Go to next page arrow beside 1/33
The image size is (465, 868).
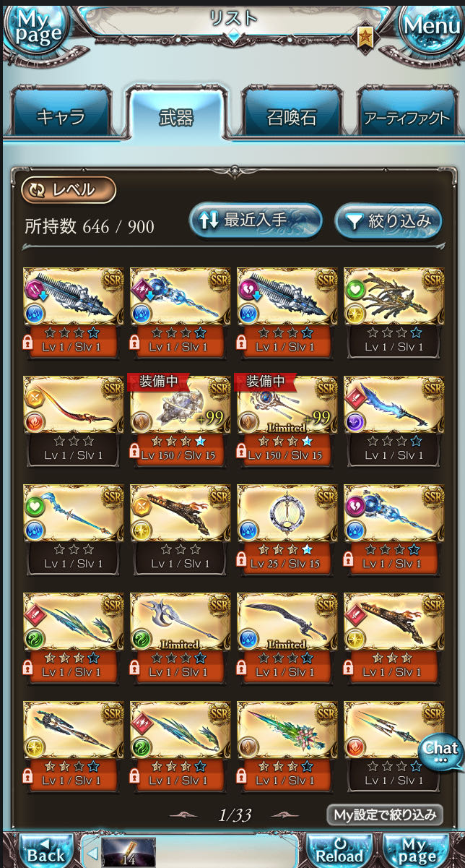tap(285, 815)
